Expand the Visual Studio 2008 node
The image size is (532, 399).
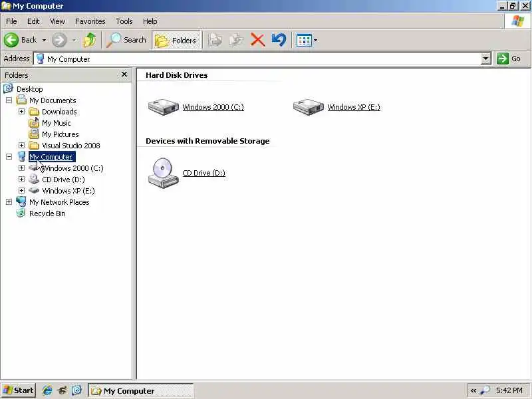[x=21, y=146]
